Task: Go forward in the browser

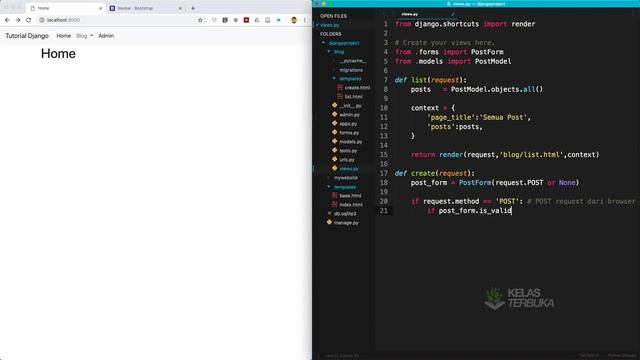Action: [x=18, y=20]
